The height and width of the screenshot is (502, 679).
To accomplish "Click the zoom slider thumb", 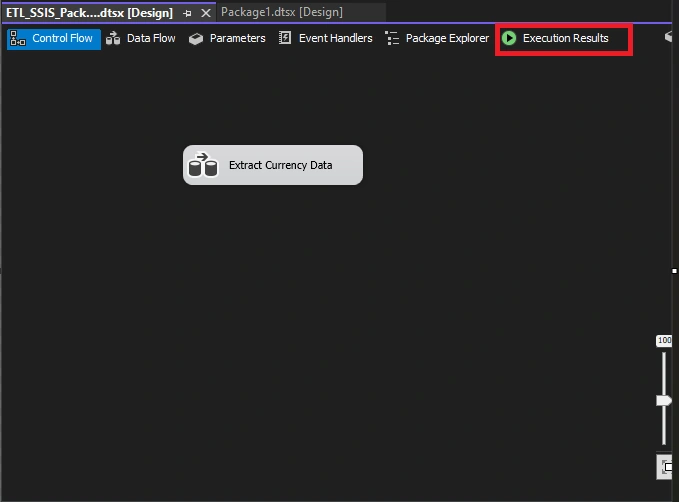I will tap(664, 401).
